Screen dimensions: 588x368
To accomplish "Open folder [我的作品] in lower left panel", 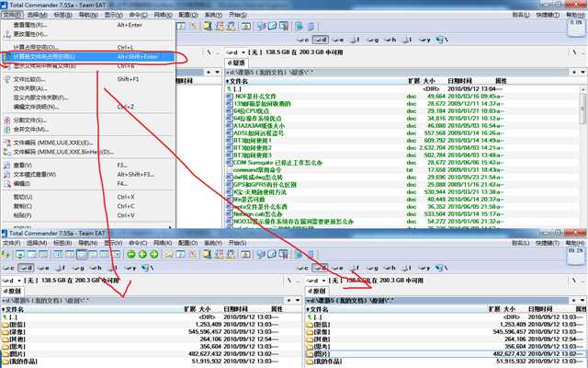I will click(x=19, y=362).
